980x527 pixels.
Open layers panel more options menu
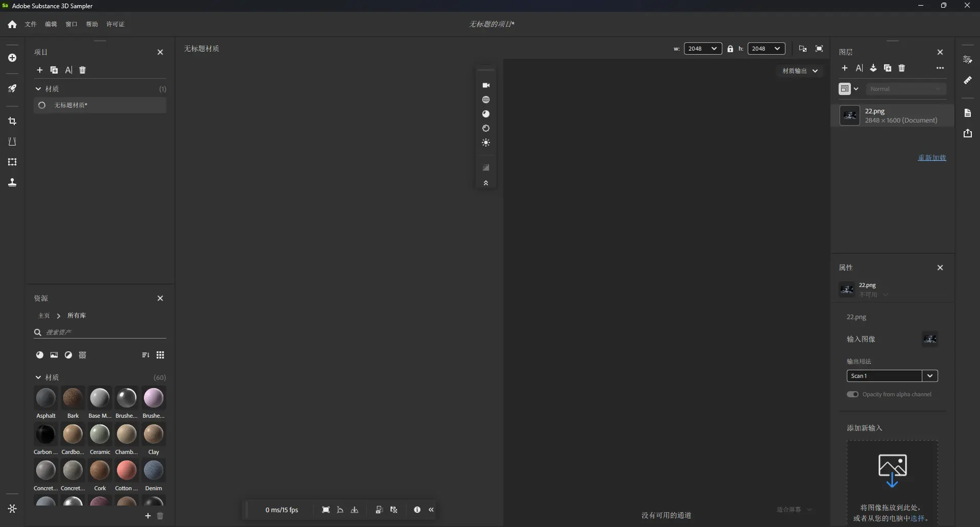click(940, 68)
